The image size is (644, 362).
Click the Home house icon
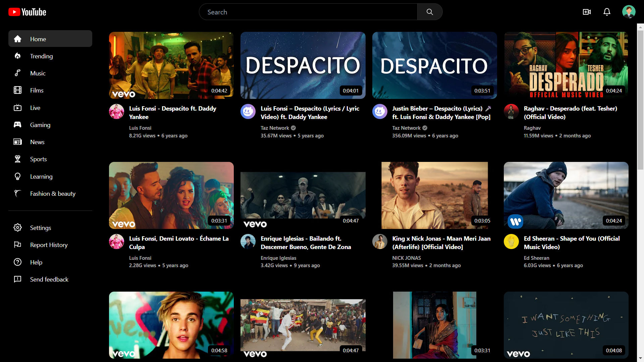click(x=18, y=39)
